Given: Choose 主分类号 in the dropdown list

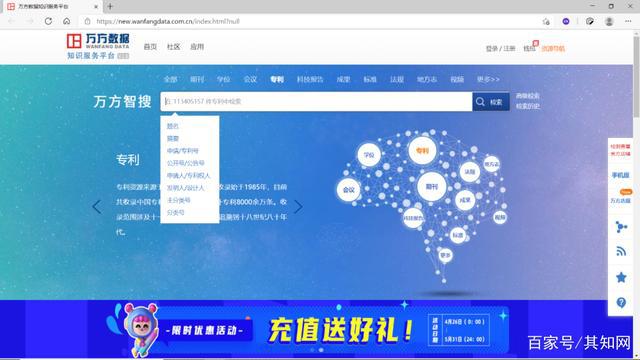Looking at the screenshot, I should [x=178, y=200].
